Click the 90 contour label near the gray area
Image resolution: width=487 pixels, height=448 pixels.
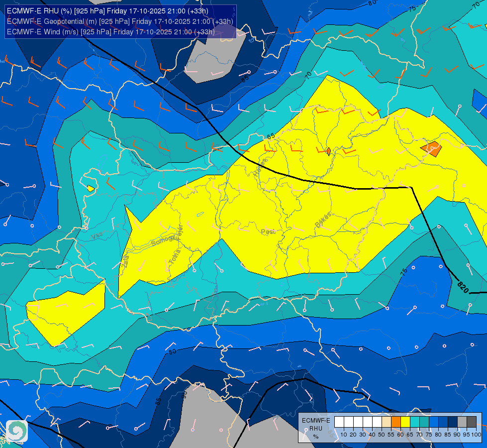point(184,395)
